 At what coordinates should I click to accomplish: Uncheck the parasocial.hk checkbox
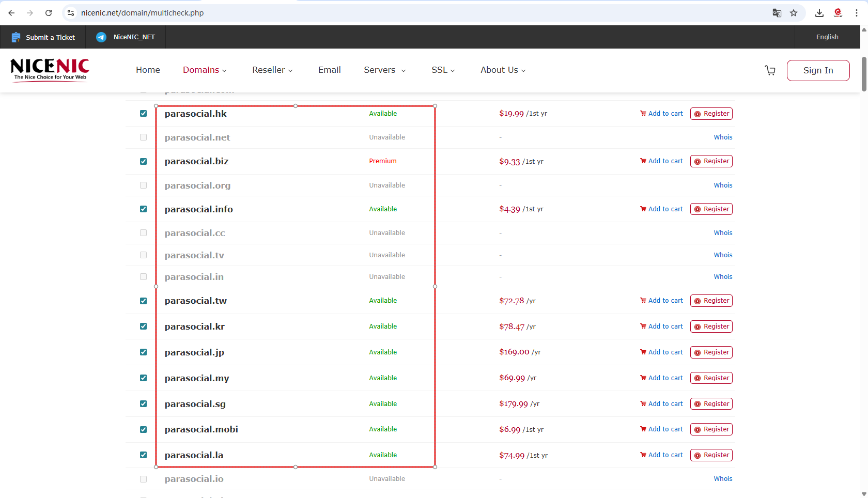tap(143, 114)
